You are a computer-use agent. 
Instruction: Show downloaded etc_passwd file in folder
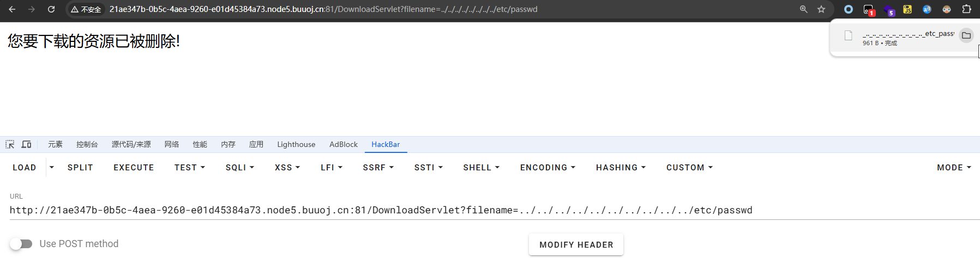[966, 35]
